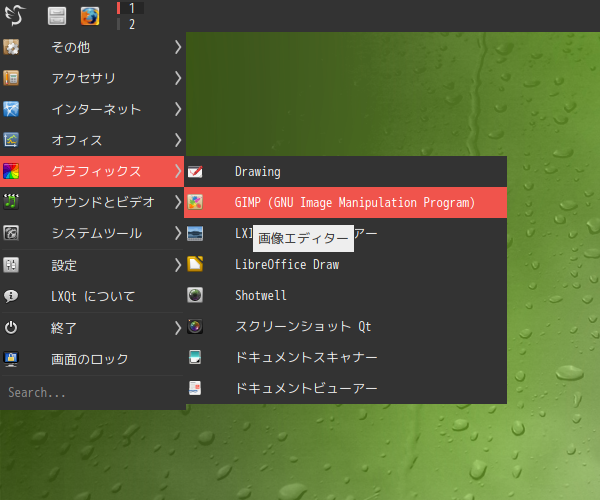Launch the file manager from the panel
This screenshot has width=600, height=500.
click(x=57, y=16)
